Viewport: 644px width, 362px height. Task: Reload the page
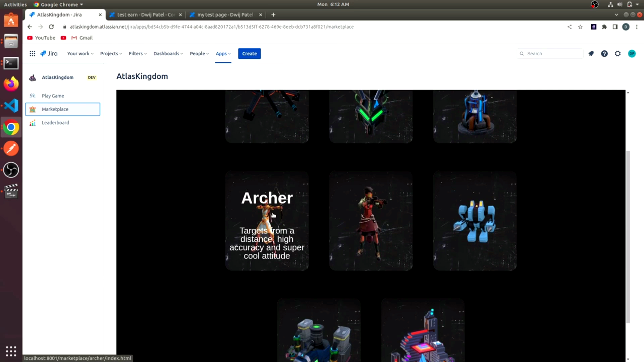click(51, 27)
